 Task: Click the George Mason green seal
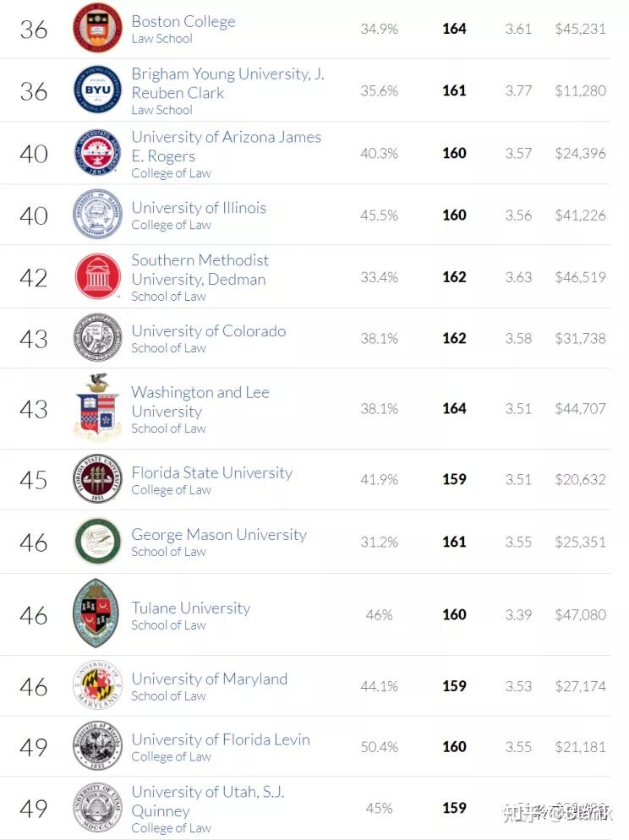(x=97, y=542)
